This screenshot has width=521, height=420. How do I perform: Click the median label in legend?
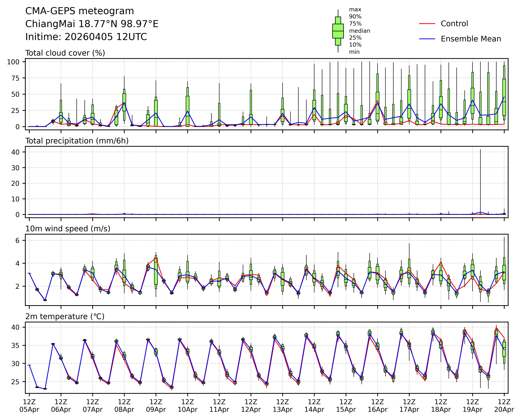tap(359, 31)
